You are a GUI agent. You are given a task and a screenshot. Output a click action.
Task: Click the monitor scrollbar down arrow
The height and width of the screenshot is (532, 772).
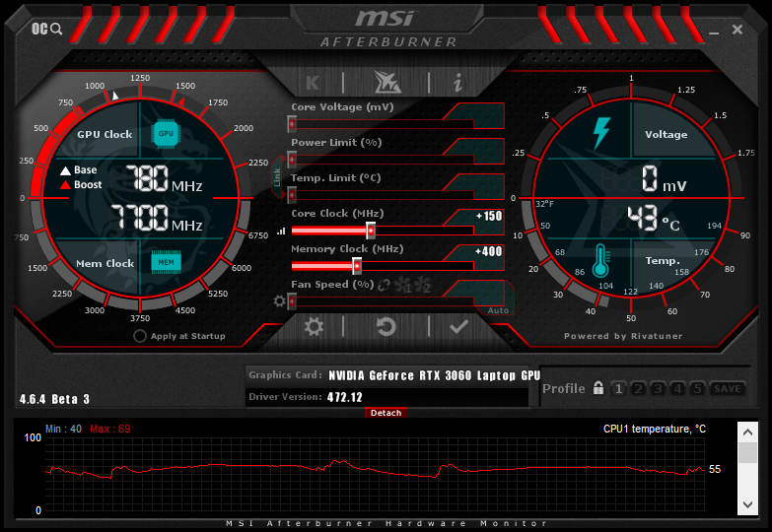(747, 504)
